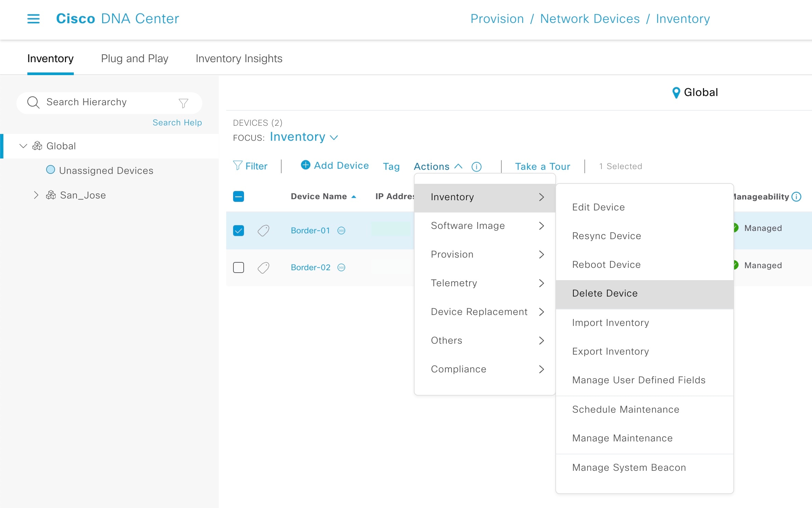Click the tag icon for Border-01

(x=263, y=231)
